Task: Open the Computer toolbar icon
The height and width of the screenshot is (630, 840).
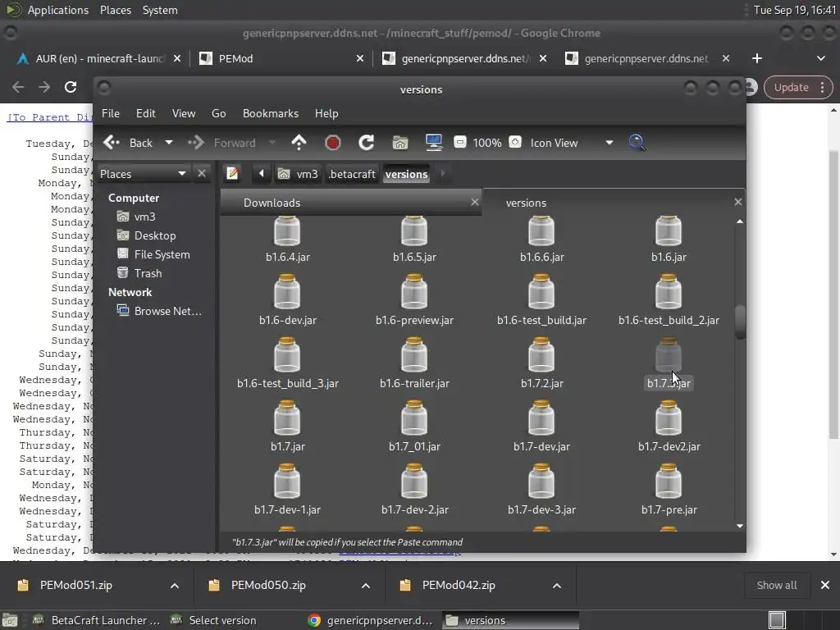Action: 433,143
